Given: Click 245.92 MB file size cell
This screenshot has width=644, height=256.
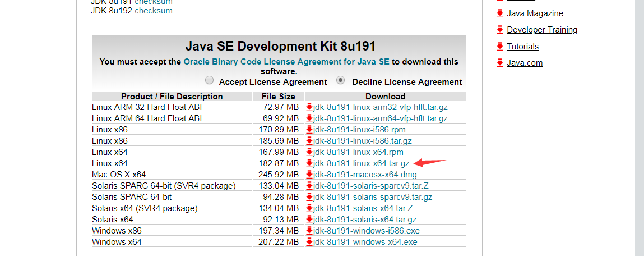Looking at the screenshot, I should pos(279,175).
